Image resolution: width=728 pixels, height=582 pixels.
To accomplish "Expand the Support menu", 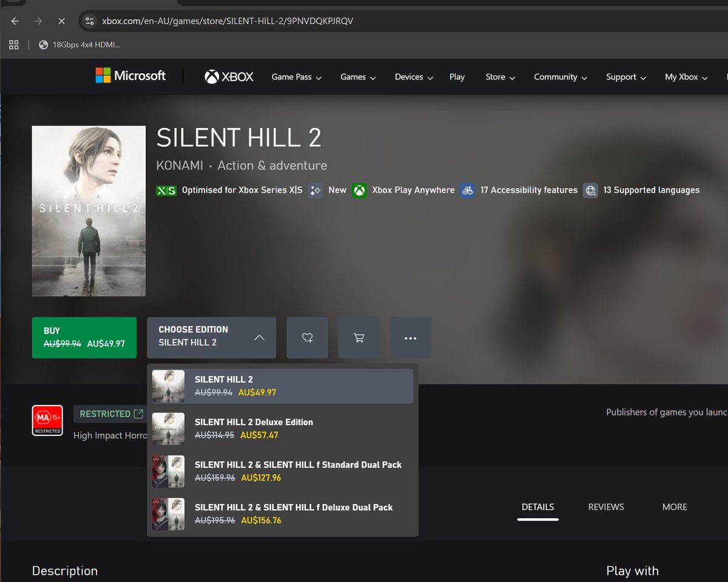I will point(626,77).
